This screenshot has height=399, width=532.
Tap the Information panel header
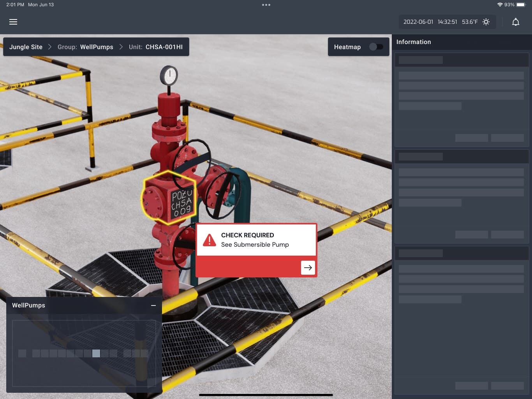tap(414, 42)
